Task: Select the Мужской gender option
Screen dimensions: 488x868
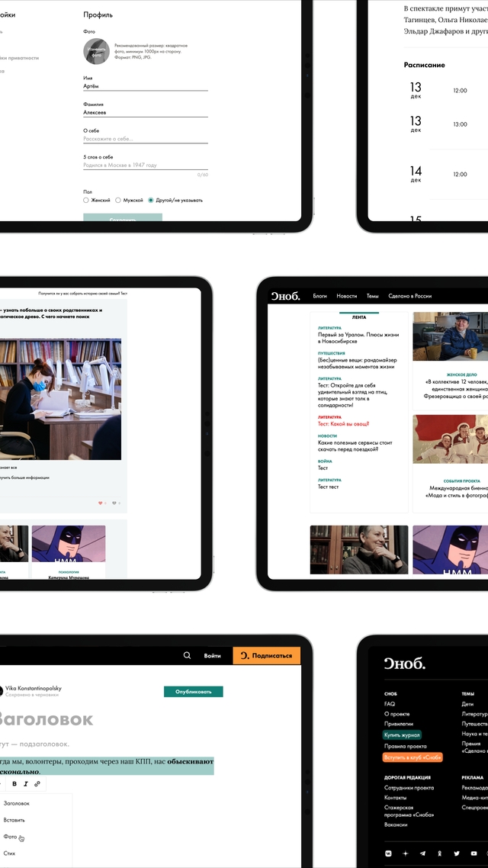Action: 130,201
